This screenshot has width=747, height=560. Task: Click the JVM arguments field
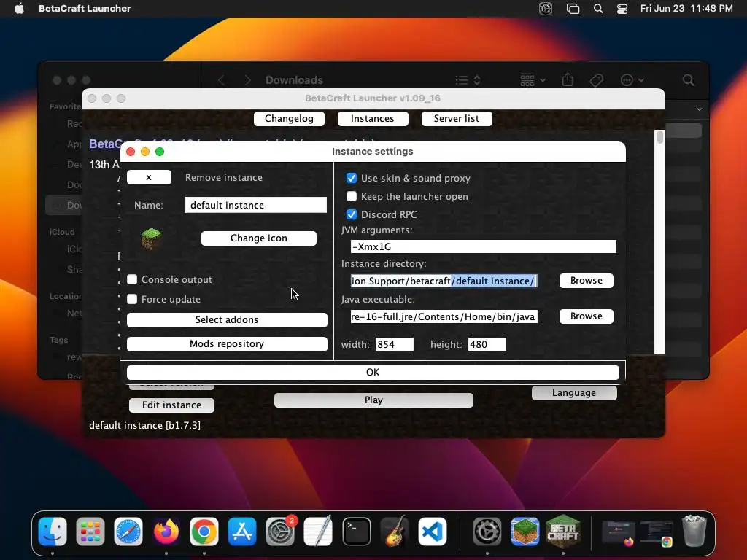483,246
